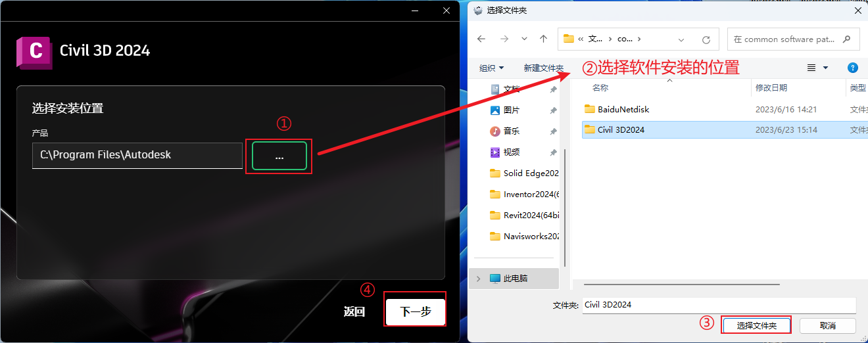Select the Civil 3D2024 folder row
Screen dimensions: 868x343
click(x=724, y=129)
